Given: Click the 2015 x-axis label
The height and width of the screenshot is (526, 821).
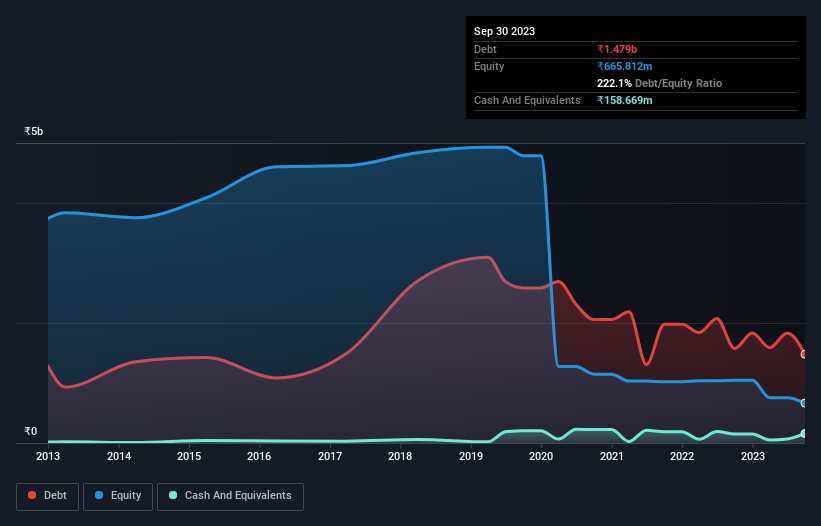Looking at the screenshot, I should tap(189, 456).
